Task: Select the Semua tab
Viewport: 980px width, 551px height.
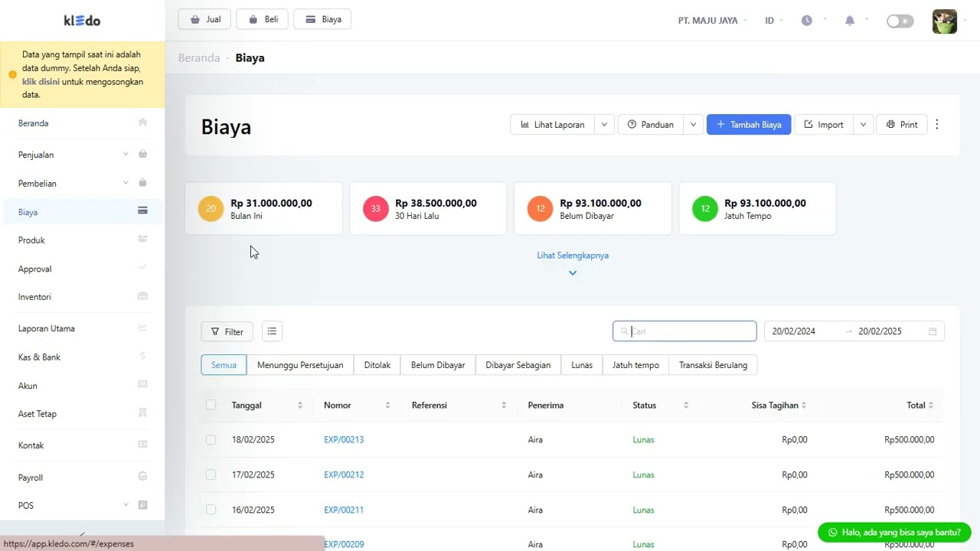Action: point(224,365)
